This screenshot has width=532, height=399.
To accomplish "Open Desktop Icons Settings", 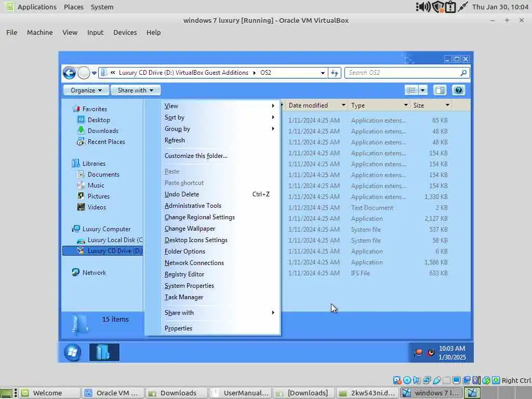I will coord(220,240).
